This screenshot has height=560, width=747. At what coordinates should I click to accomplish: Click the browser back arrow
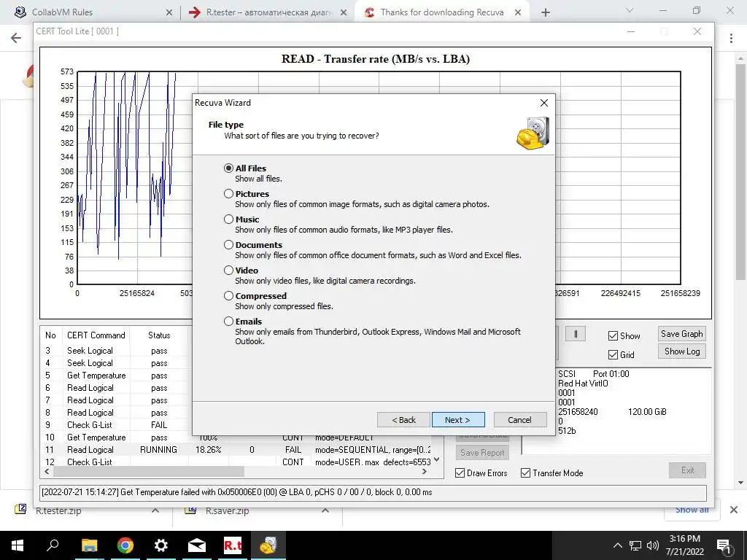click(16, 38)
